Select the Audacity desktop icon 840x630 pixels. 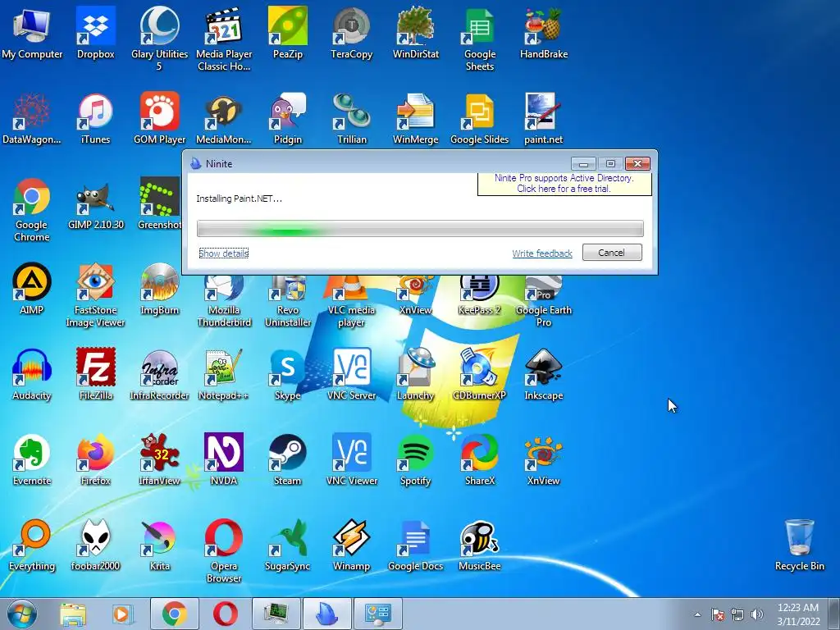click(x=32, y=374)
